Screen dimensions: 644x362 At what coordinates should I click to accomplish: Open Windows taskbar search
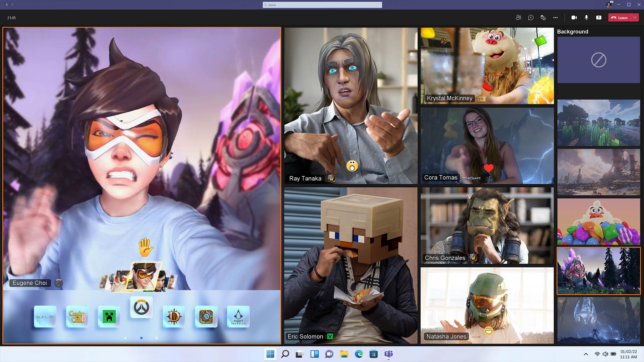point(285,354)
